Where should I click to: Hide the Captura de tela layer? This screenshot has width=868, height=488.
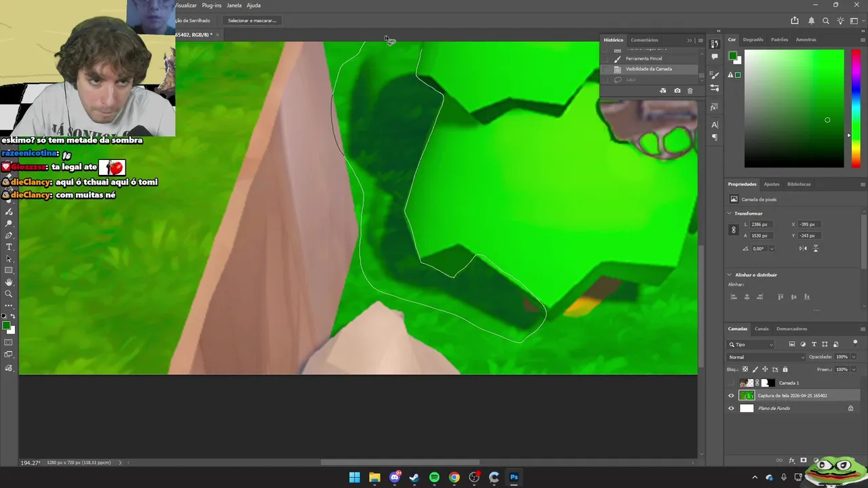coord(731,396)
